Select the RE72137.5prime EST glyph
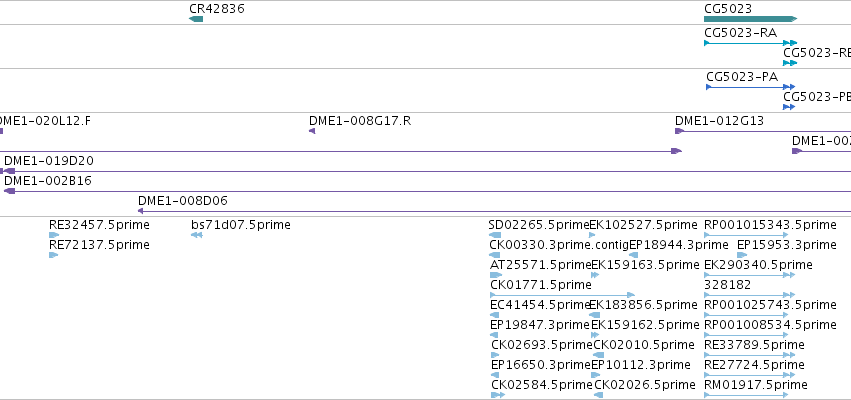The height and width of the screenshot is (400, 851). [53, 255]
